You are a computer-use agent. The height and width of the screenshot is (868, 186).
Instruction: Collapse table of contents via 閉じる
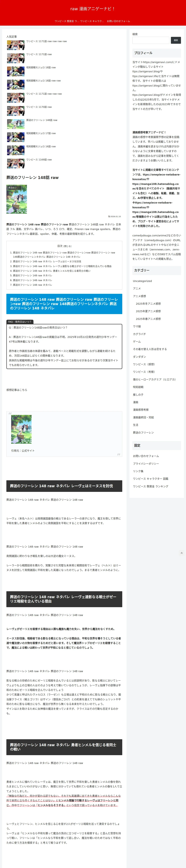coord(68,246)
